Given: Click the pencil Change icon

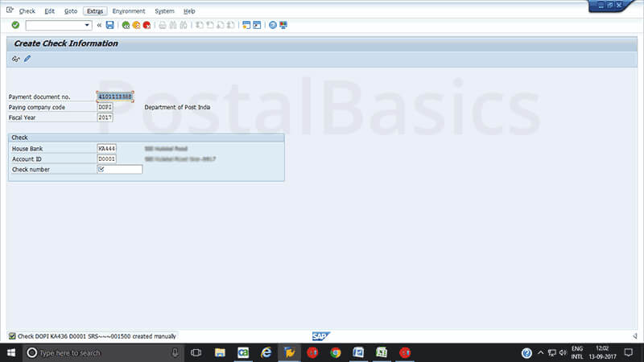Looking at the screenshot, I should 27,59.
